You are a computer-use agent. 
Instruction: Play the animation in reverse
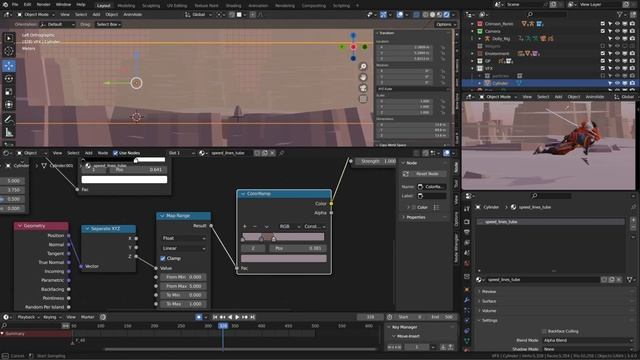click(230, 317)
